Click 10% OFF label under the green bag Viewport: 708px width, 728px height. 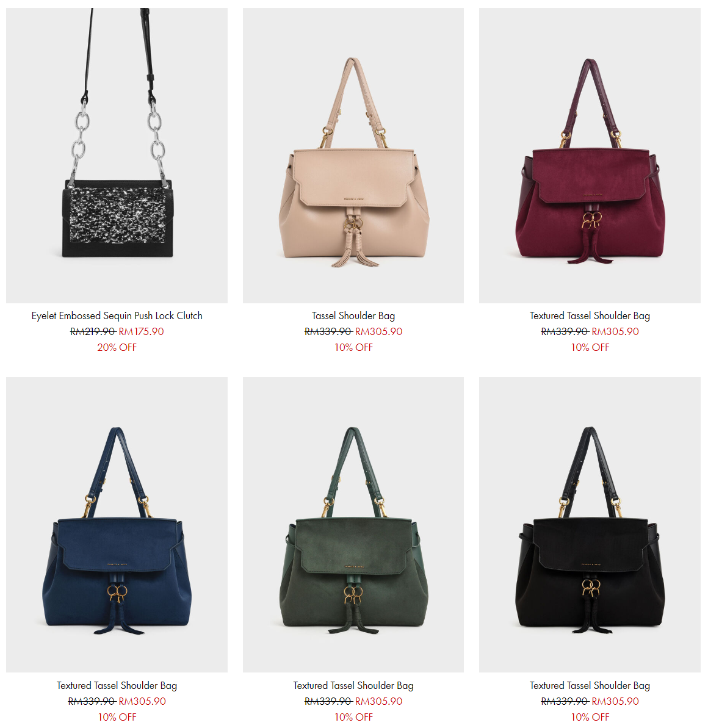[353, 717]
